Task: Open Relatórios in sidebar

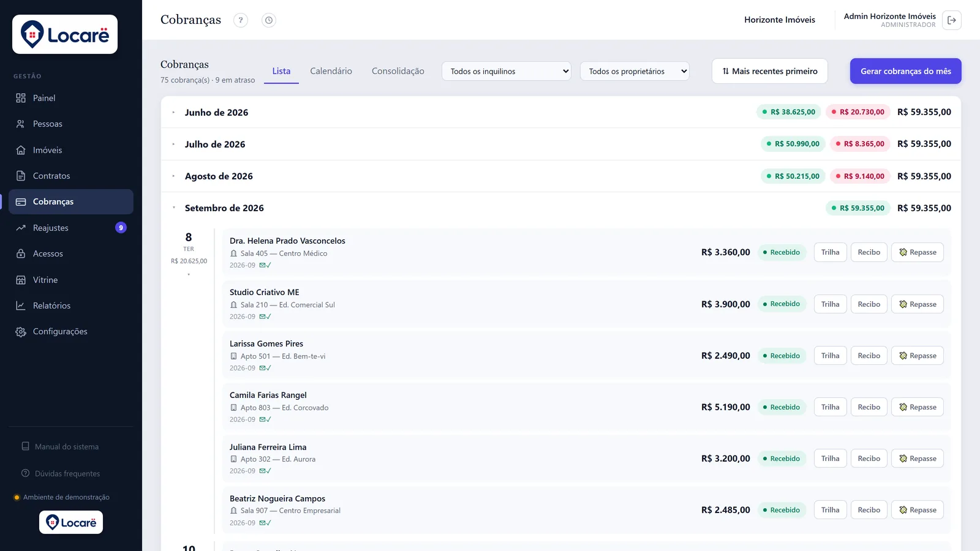Action: click(x=71, y=305)
